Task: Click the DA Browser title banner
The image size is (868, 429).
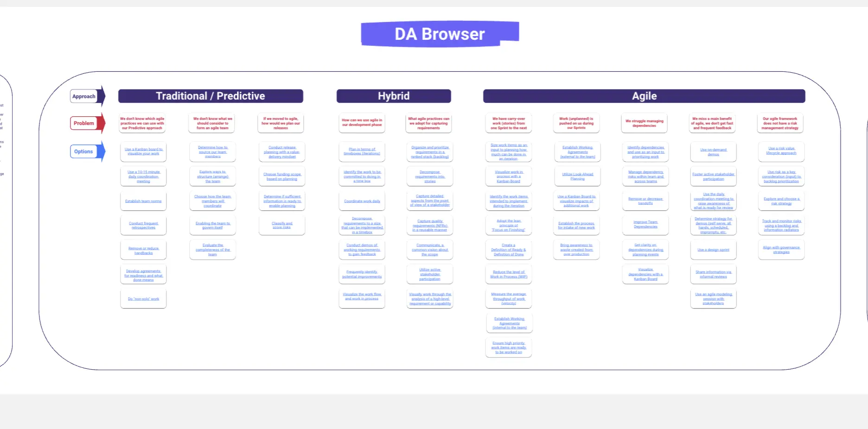Action: pos(439,33)
